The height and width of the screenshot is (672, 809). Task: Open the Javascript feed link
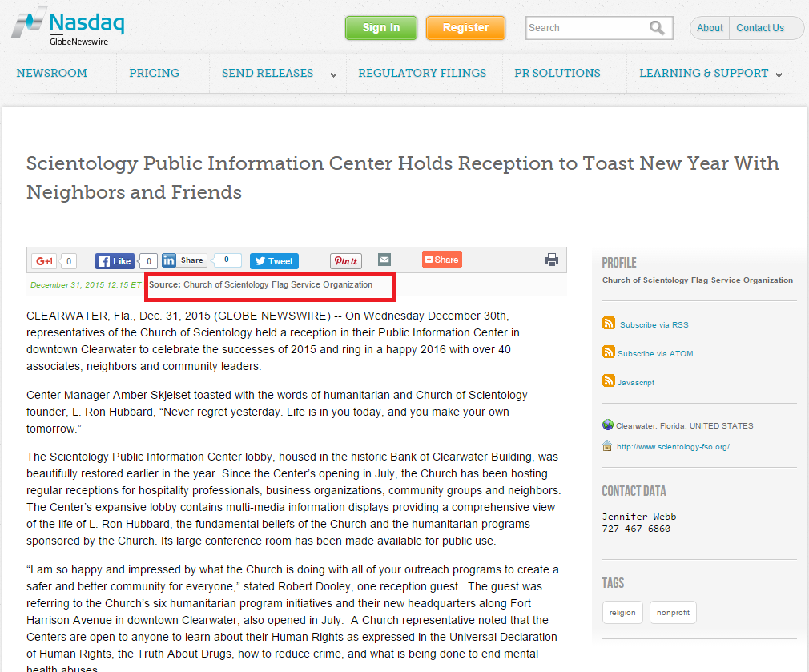636,383
